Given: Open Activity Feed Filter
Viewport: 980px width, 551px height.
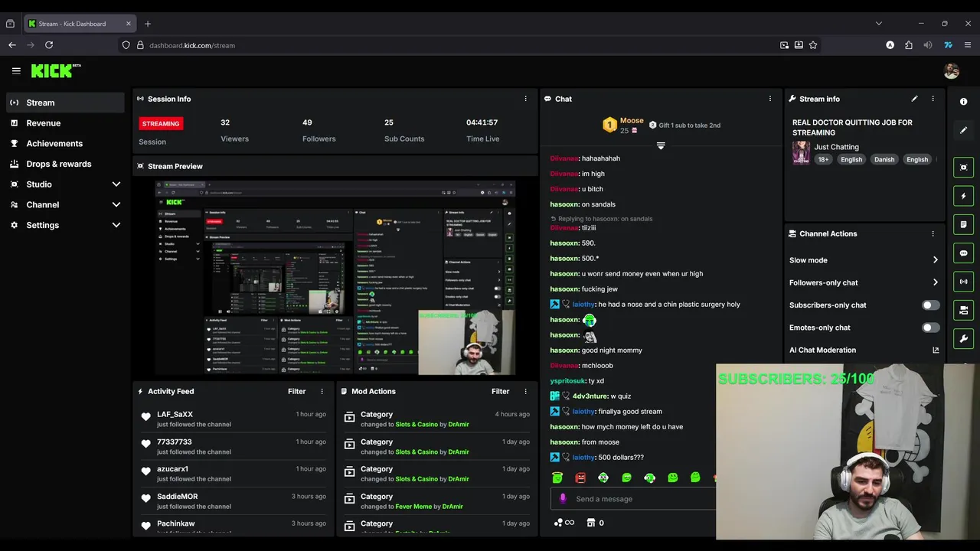Looking at the screenshot, I should click(x=296, y=391).
